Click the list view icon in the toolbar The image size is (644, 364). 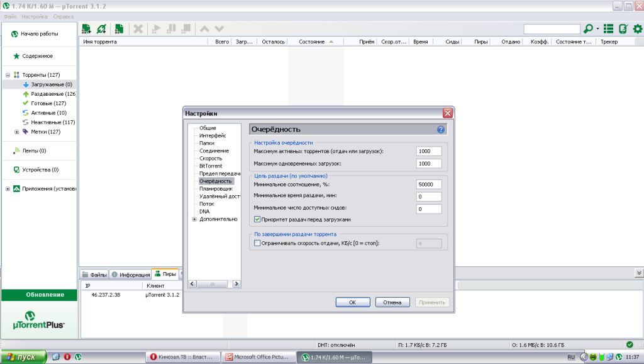click(608, 29)
